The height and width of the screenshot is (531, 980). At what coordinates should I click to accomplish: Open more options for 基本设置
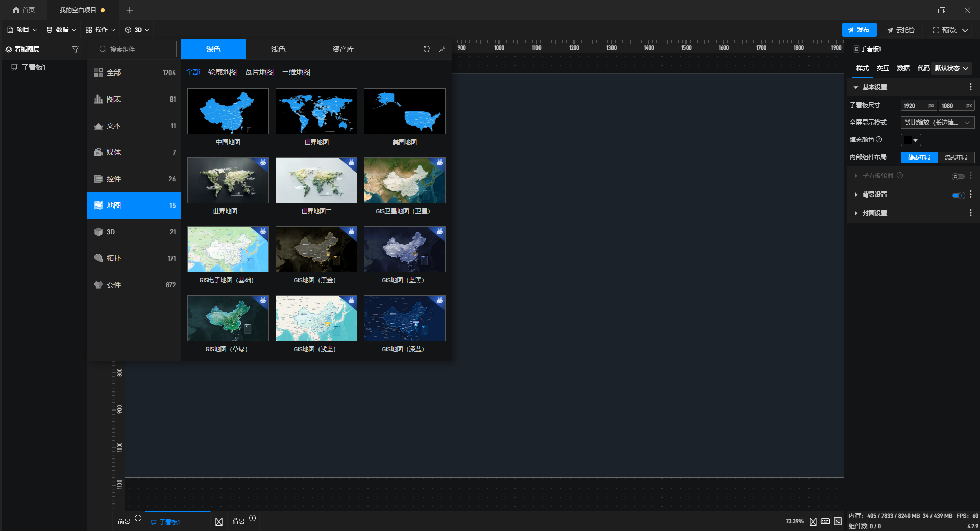pos(970,87)
